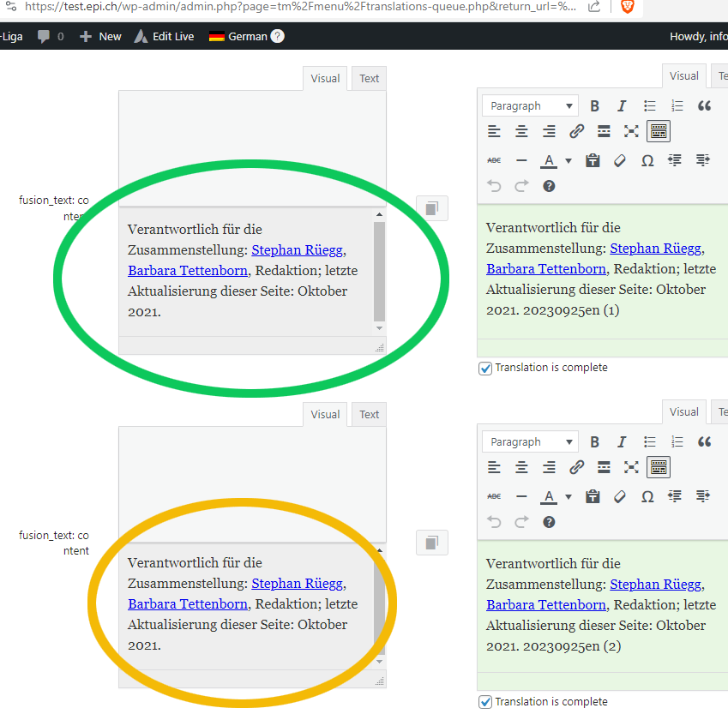Screen dimensions: 728x720
Task: Click the help question mark beside German
Action: click(x=277, y=36)
